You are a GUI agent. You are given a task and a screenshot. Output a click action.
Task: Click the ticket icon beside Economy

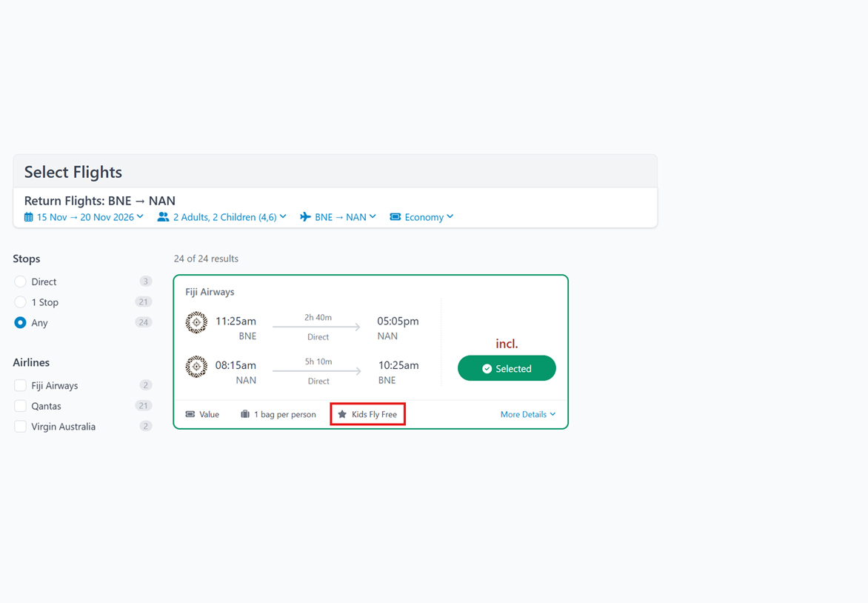[395, 217]
